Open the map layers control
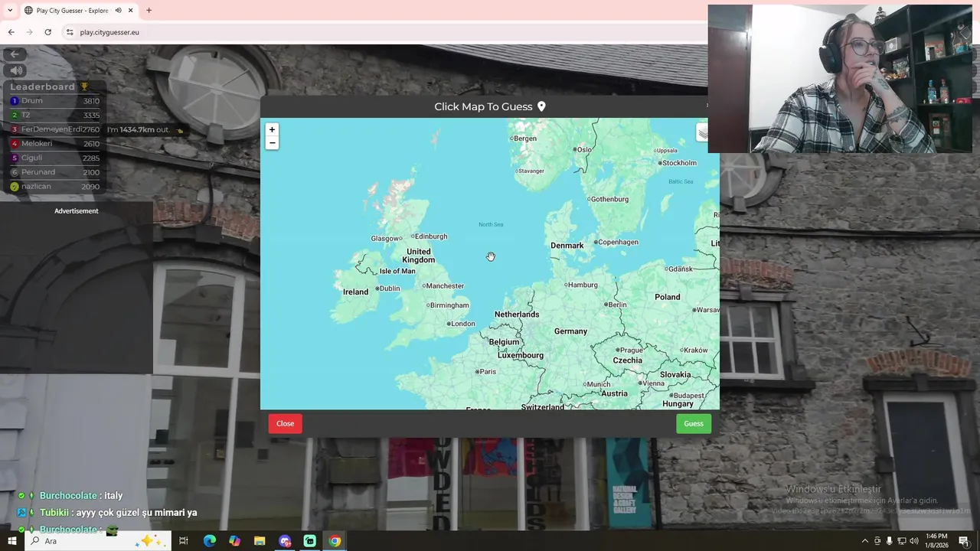Viewport: 980px width, 551px height. pyautogui.click(x=702, y=133)
